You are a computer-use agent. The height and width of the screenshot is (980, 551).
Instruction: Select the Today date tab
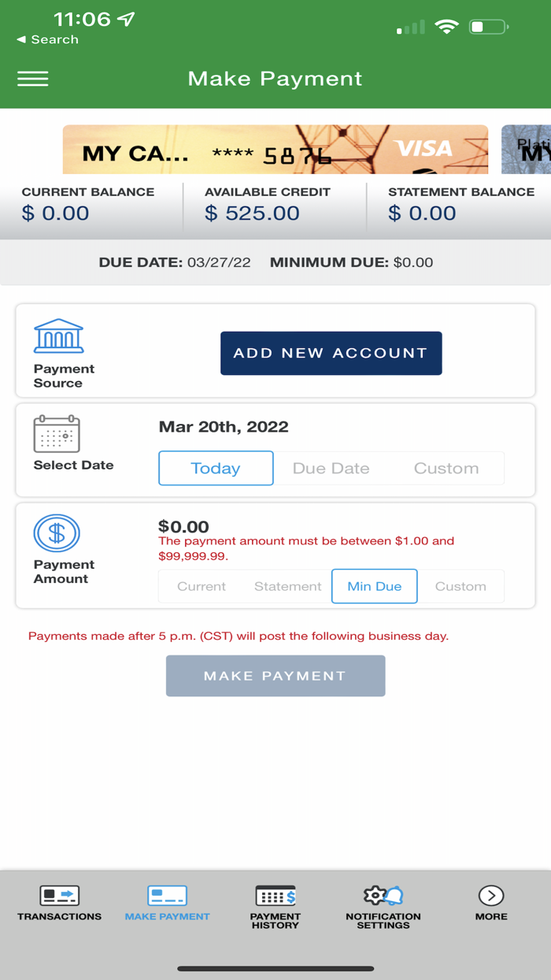point(216,468)
